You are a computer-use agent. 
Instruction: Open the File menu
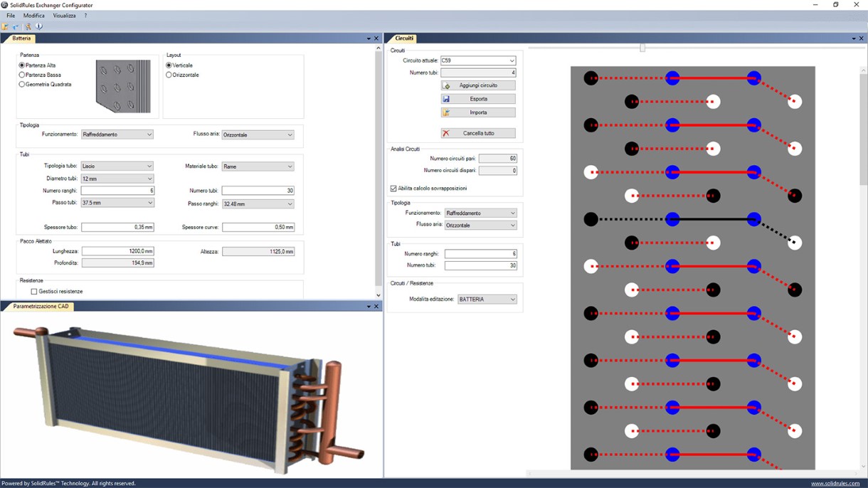click(11, 16)
